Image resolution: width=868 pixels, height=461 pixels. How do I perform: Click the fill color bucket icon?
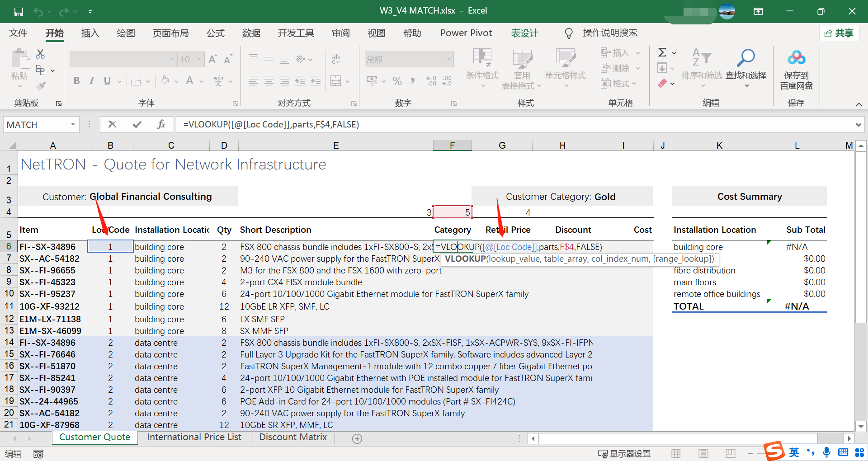pyautogui.click(x=165, y=81)
